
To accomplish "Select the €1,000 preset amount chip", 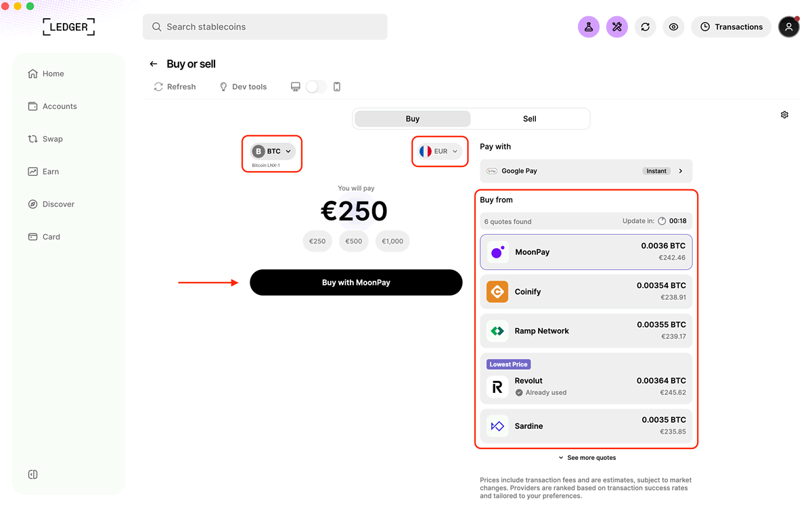I will pyautogui.click(x=392, y=241).
